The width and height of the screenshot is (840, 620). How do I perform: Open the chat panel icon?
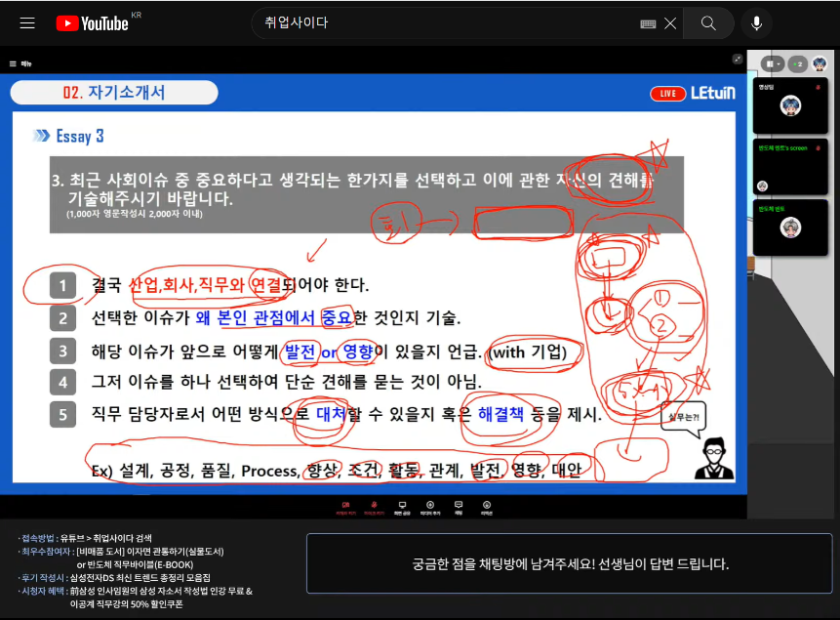click(x=459, y=506)
